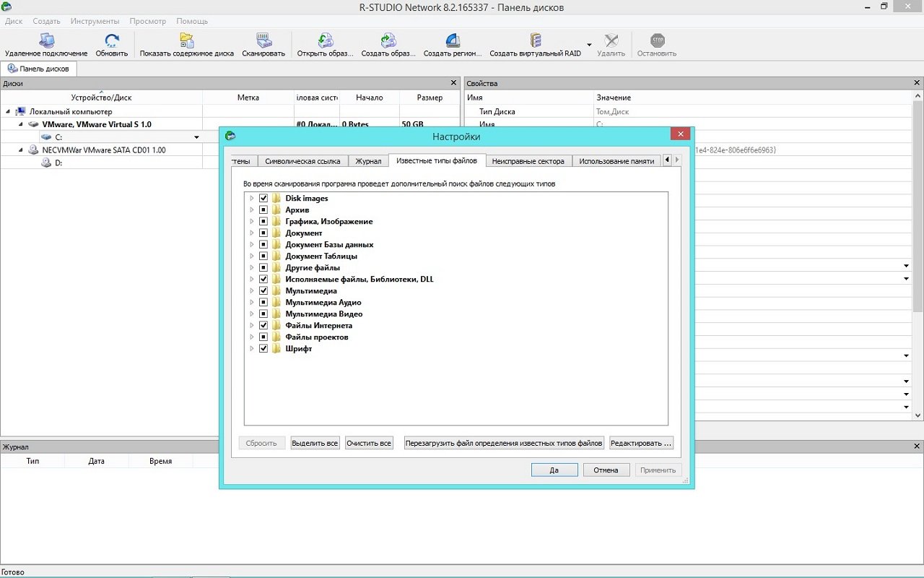Click the Удаленное подключение toolbar icon
Image resolution: width=924 pixels, height=578 pixels.
tap(46, 41)
